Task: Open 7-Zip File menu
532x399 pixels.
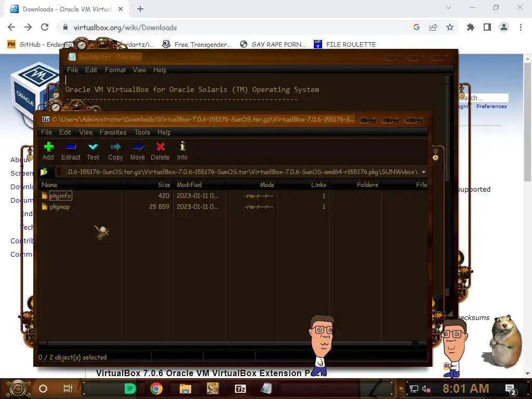Action: [x=46, y=132]
